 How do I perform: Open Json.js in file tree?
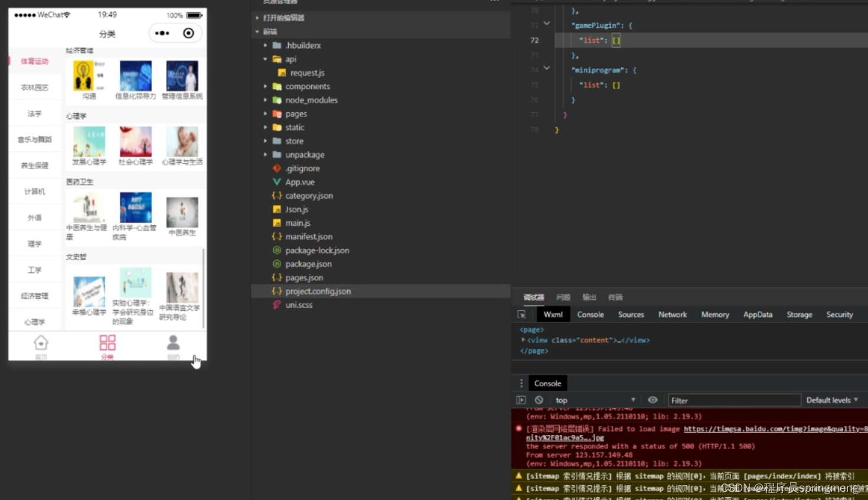pos(296,209)
